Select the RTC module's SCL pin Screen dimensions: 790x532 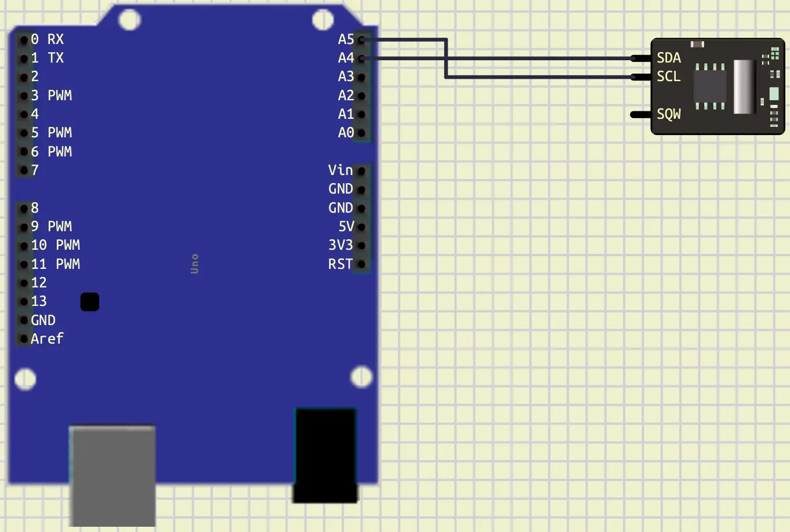640,76
